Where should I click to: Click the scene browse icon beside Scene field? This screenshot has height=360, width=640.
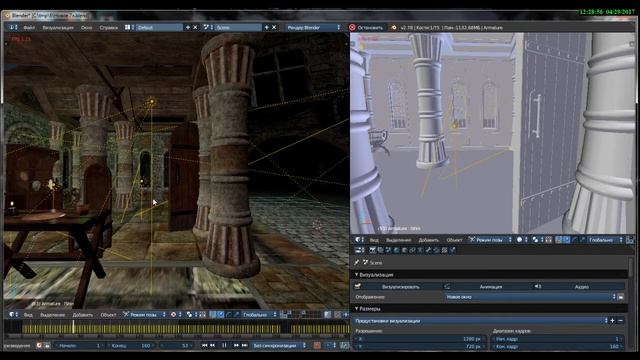tap(208, 27)
